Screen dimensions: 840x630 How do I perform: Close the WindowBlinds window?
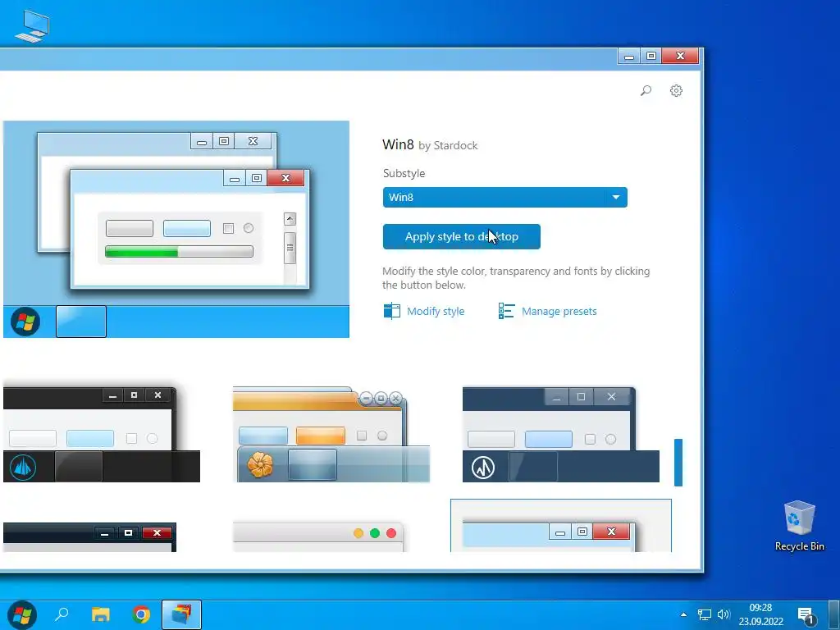[680, 56]
